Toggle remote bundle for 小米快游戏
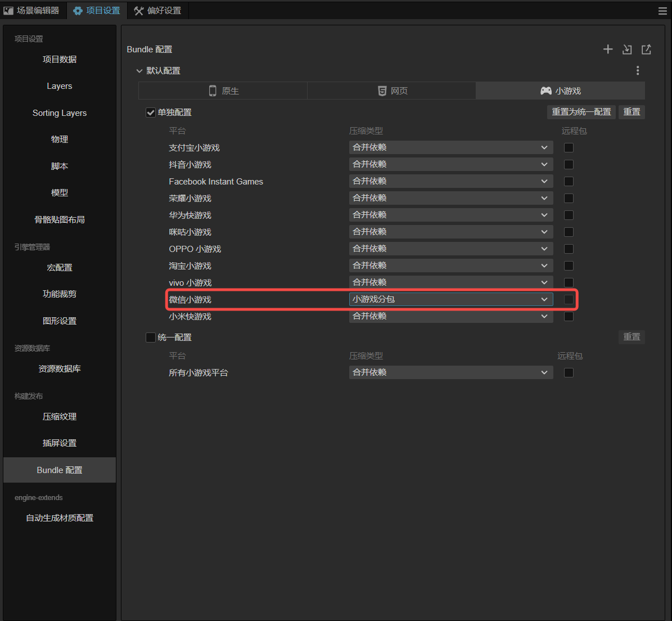 pos(569,316)
